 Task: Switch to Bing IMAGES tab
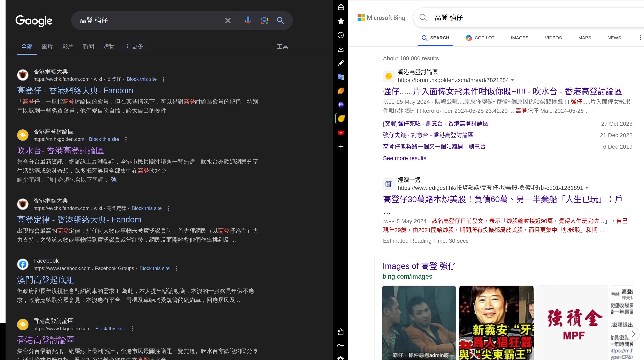(519, 38)
